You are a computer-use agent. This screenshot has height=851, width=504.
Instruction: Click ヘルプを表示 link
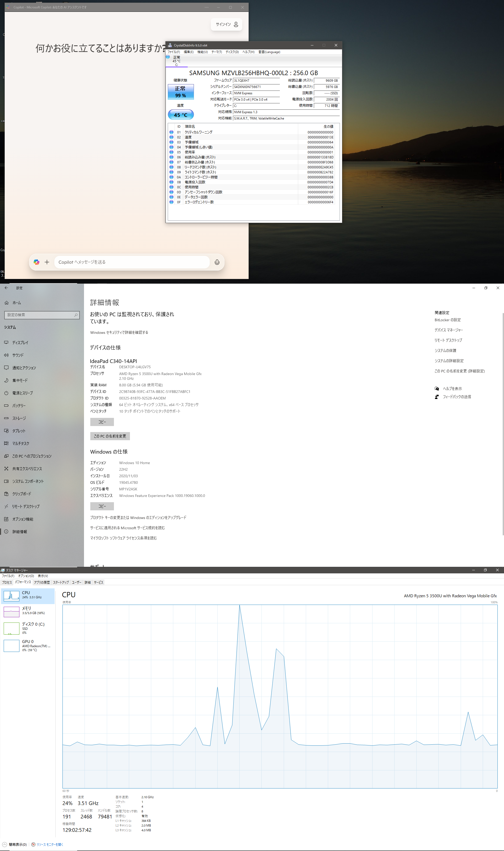pos(452,389)
